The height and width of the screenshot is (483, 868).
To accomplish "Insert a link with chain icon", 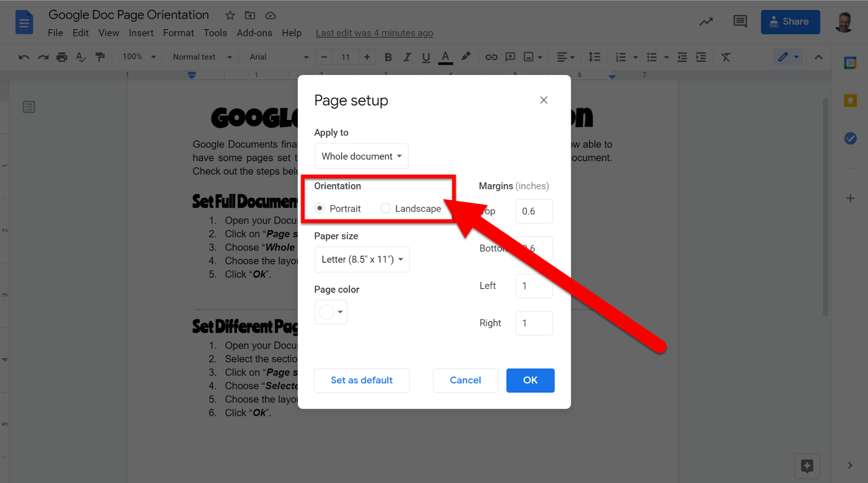I will [x=492, y=57].
